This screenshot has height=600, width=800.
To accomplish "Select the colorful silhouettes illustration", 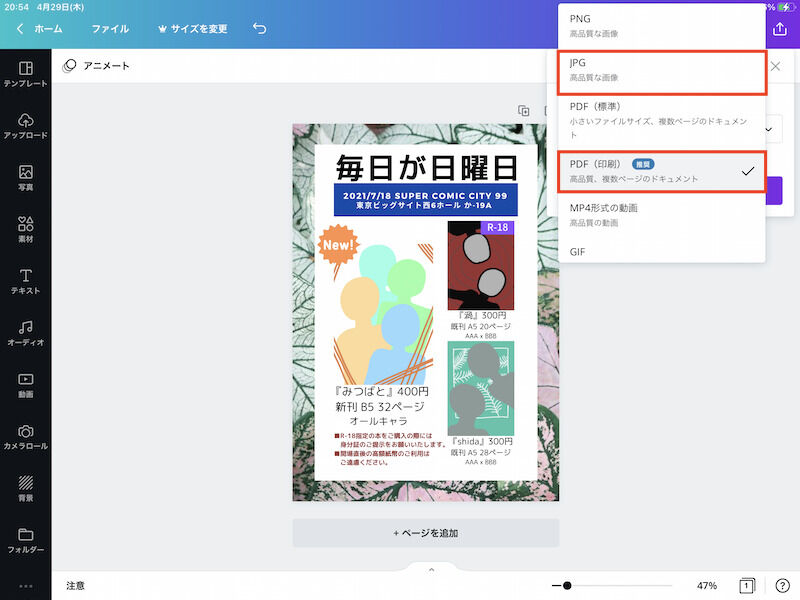I will [383, 314].
